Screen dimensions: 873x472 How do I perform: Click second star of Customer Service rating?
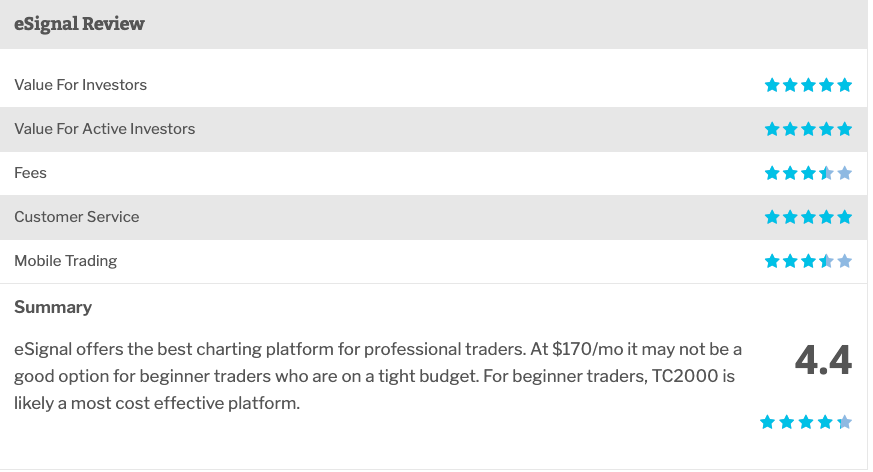tap(790, 217)
